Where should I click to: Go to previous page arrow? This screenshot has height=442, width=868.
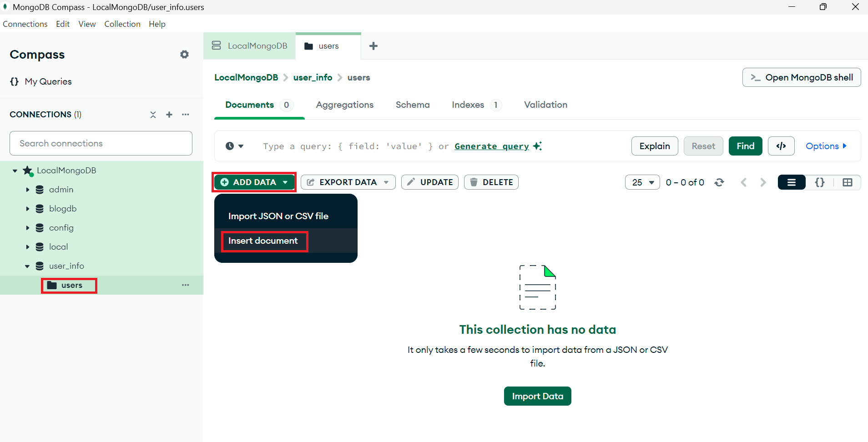click(x=744, y=182)
